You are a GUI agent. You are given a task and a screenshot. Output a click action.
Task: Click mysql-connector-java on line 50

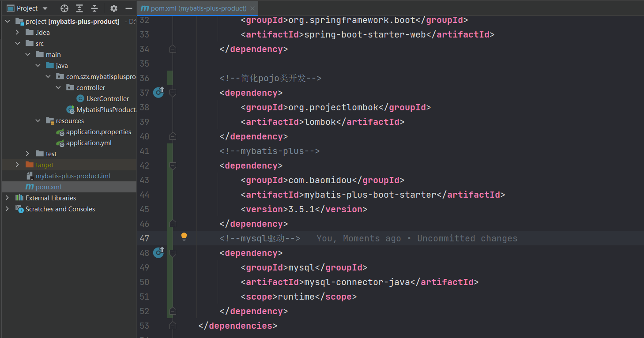(357, 282)
